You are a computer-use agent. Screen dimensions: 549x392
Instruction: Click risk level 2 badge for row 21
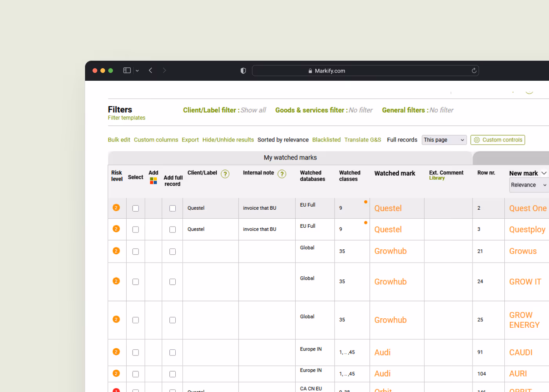coord(116,251)
